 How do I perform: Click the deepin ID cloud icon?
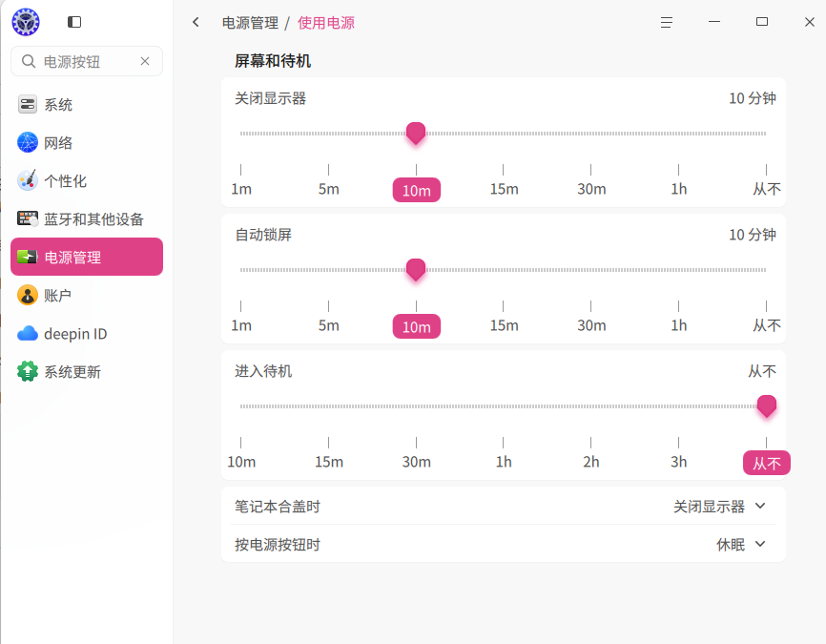28,334
